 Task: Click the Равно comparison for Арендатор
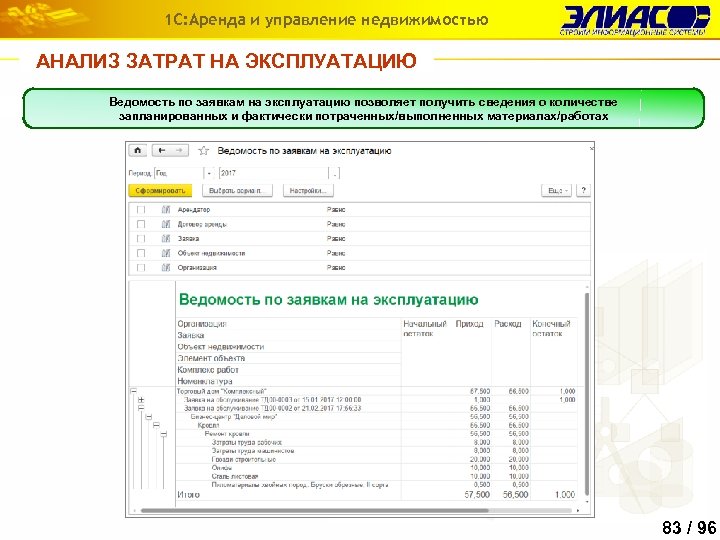point(336,210)
